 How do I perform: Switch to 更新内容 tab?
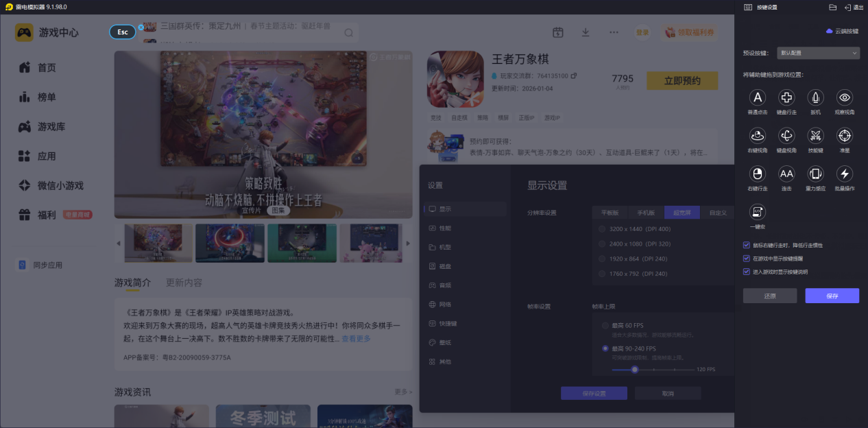(x=184, y=283)
